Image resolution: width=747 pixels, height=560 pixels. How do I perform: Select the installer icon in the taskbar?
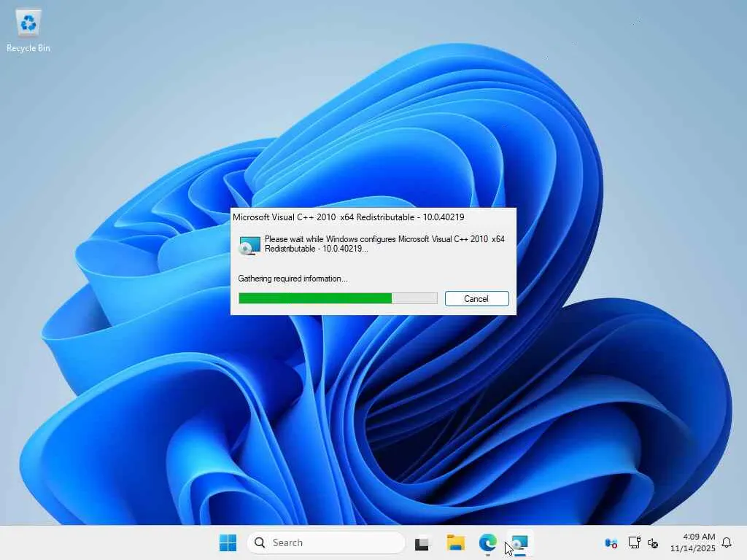point(519,542)
